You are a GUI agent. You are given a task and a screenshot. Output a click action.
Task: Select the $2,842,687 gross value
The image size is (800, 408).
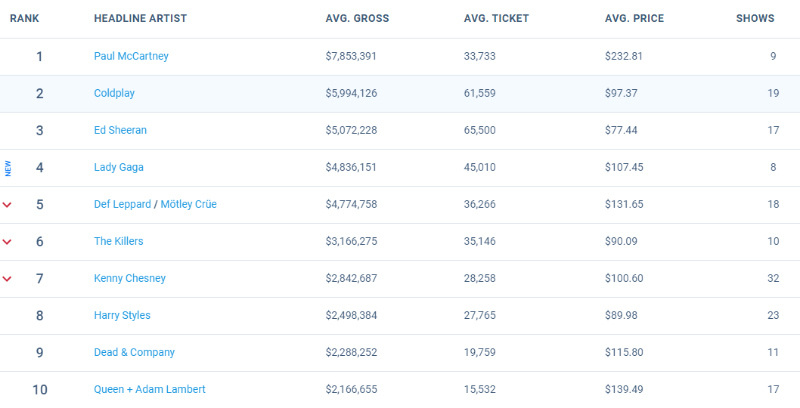351,278
